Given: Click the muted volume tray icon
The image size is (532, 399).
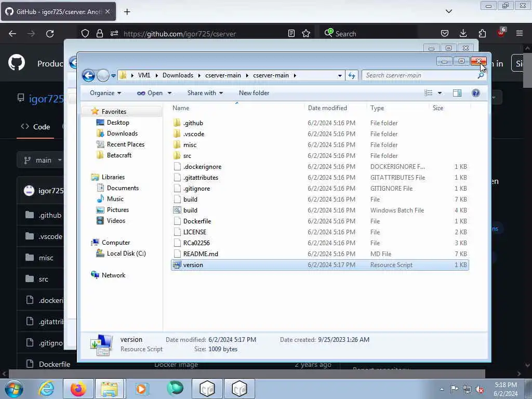Looking at the screenshot, I should tap(480, 390).
